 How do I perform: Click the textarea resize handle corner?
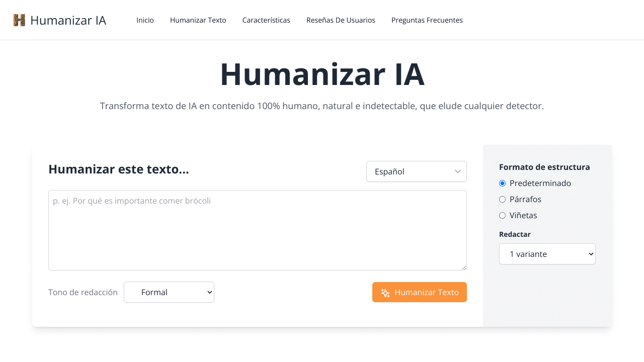tap(463, 267)
